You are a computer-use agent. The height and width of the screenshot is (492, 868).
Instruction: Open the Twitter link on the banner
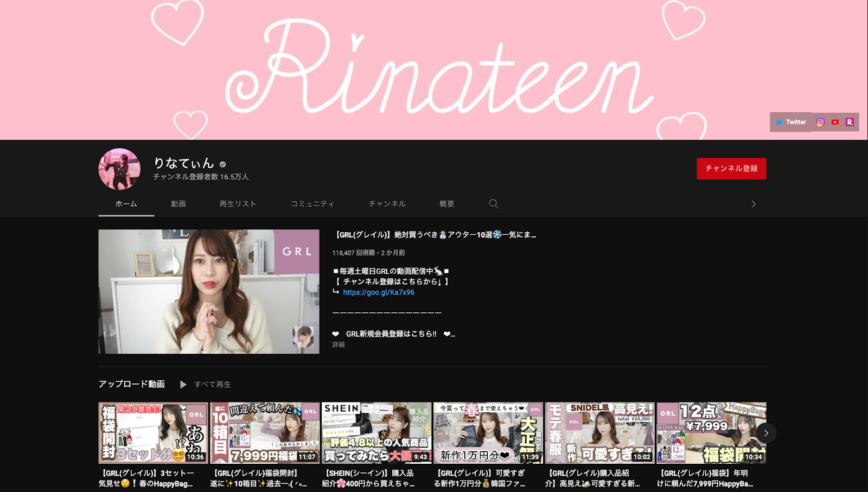tap(790, 122)
